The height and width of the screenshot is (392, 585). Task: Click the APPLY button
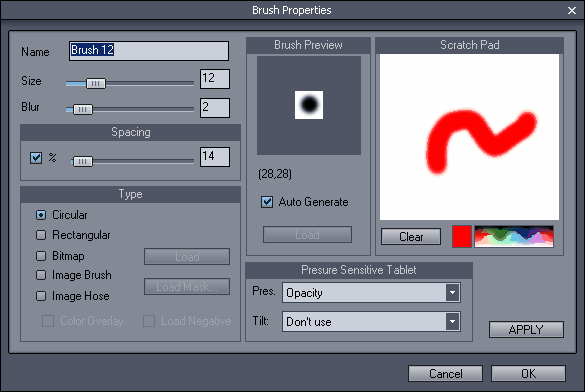526,329
